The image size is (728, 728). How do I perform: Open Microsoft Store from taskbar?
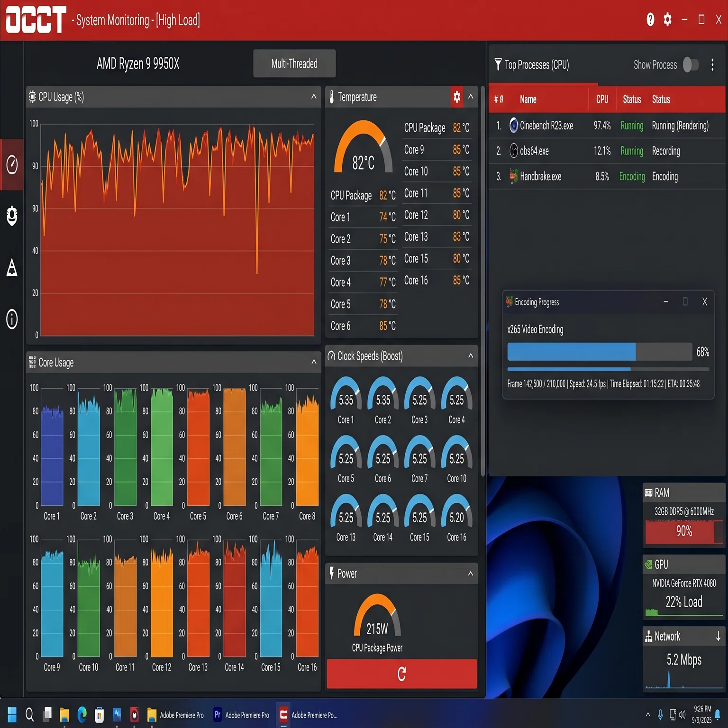click(99, 714)
